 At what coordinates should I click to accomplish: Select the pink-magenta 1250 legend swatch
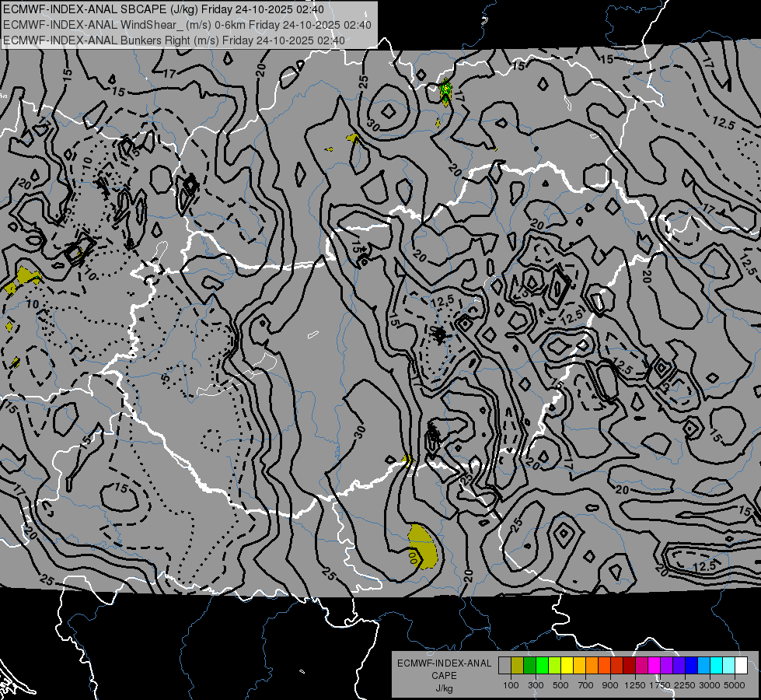641,666
